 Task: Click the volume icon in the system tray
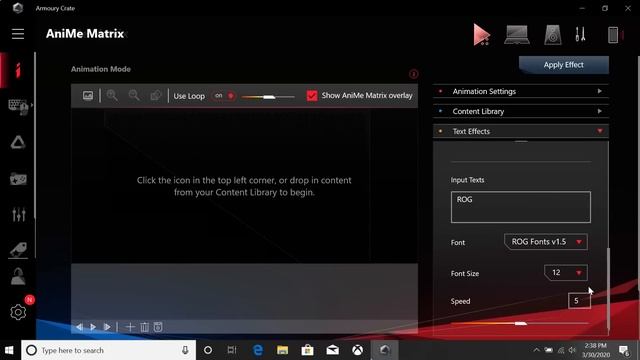[572, 350]
